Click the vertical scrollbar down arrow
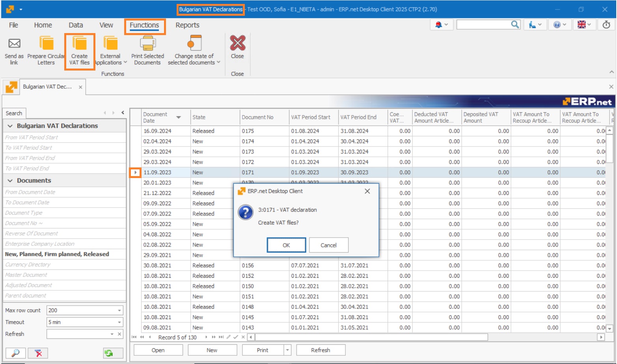The height and width of the screenshot is (364, 617). click(x=610, y=328)
